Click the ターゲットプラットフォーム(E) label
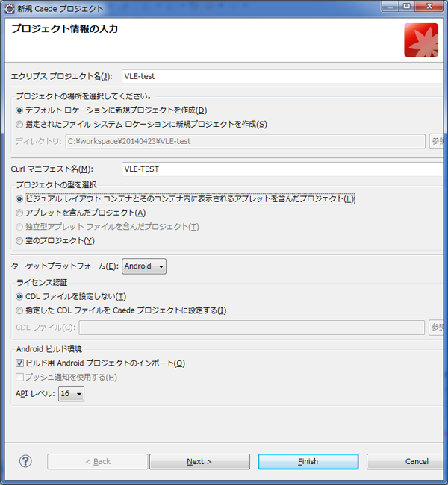This screenshot has height=485, width=448. pos(65,266)
